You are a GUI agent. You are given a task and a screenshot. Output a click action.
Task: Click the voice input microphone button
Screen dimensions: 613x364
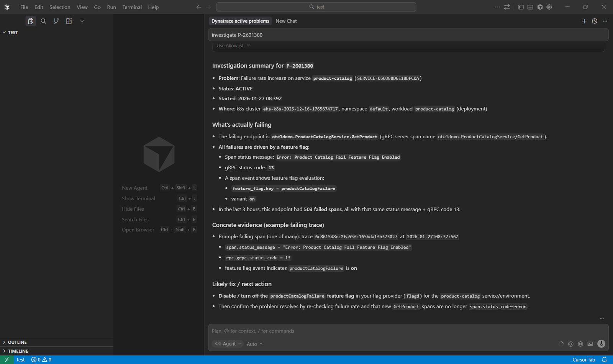click(x=601, y=344)
